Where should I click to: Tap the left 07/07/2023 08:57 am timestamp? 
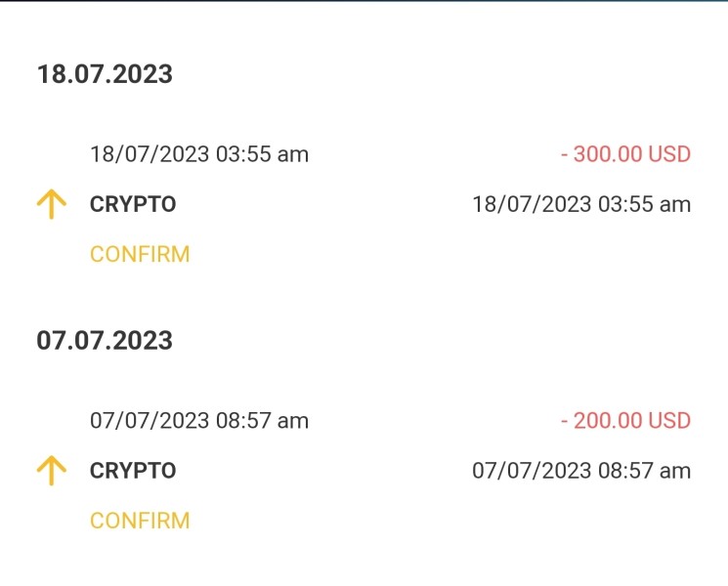199,421
